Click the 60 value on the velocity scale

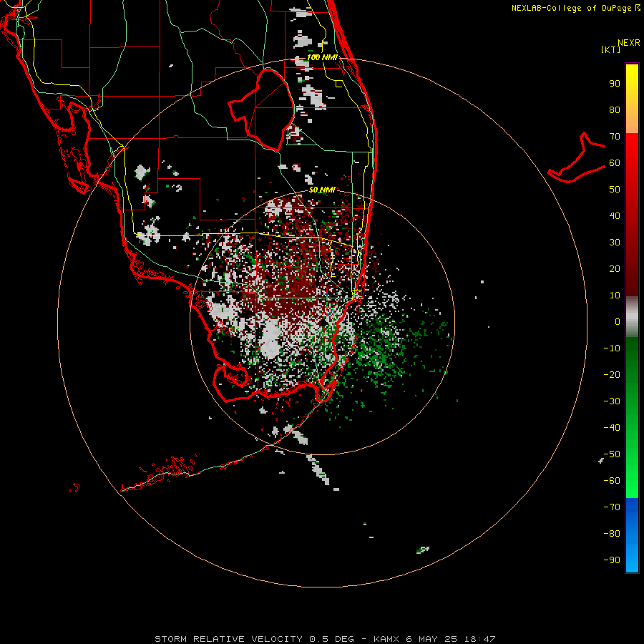pos(615,163)
